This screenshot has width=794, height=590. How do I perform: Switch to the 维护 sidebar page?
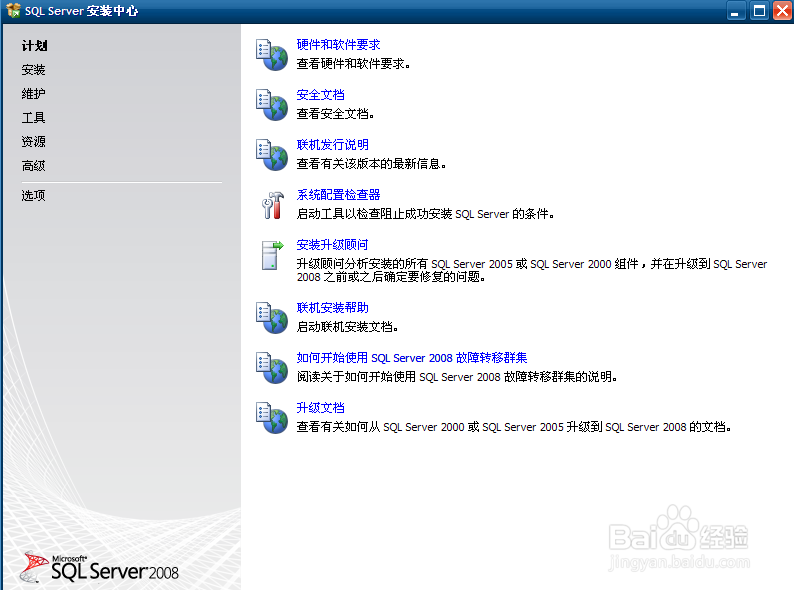pyautogui.click(x=33, y=94)
